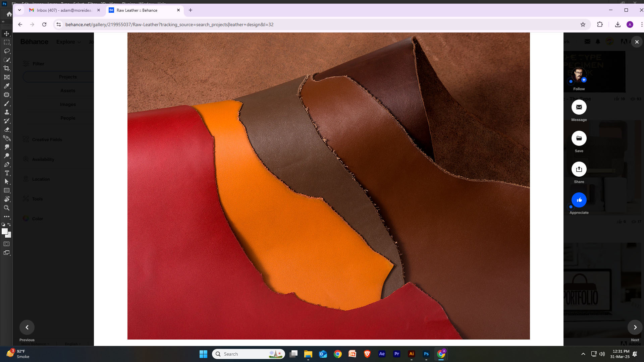Go back to the Previous project
The image size is (644, 362).
pyautogui.click(x=27, y=327)
